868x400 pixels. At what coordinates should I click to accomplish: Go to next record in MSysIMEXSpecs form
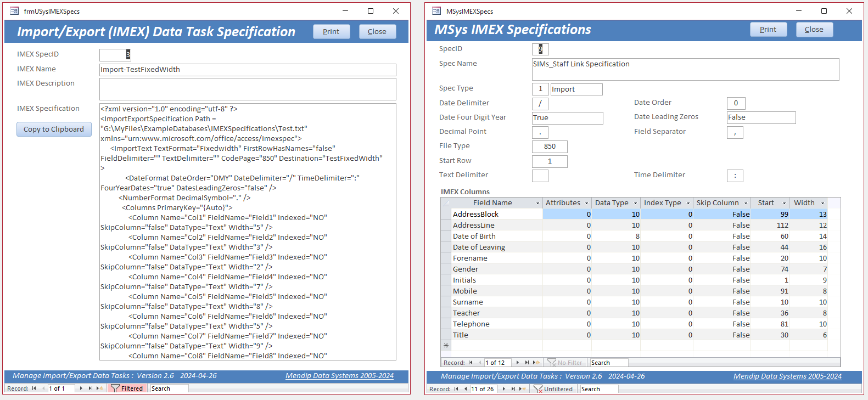tap(504, 389)
